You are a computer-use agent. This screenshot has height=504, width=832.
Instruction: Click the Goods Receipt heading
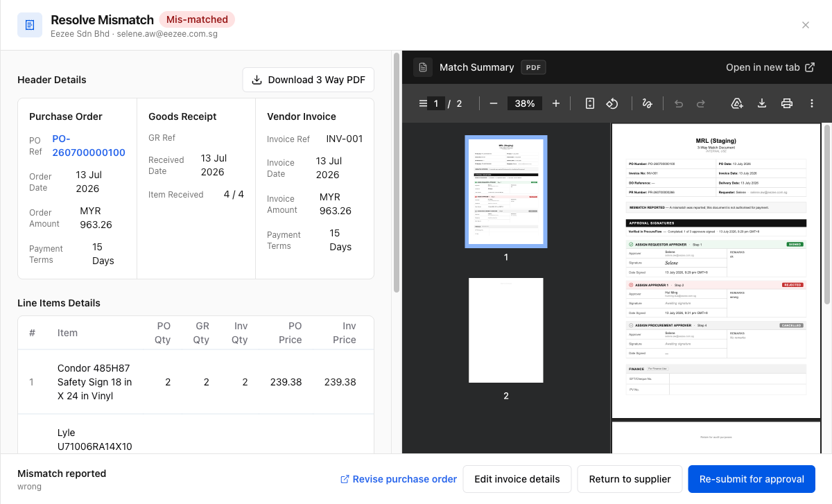(182, 116)
